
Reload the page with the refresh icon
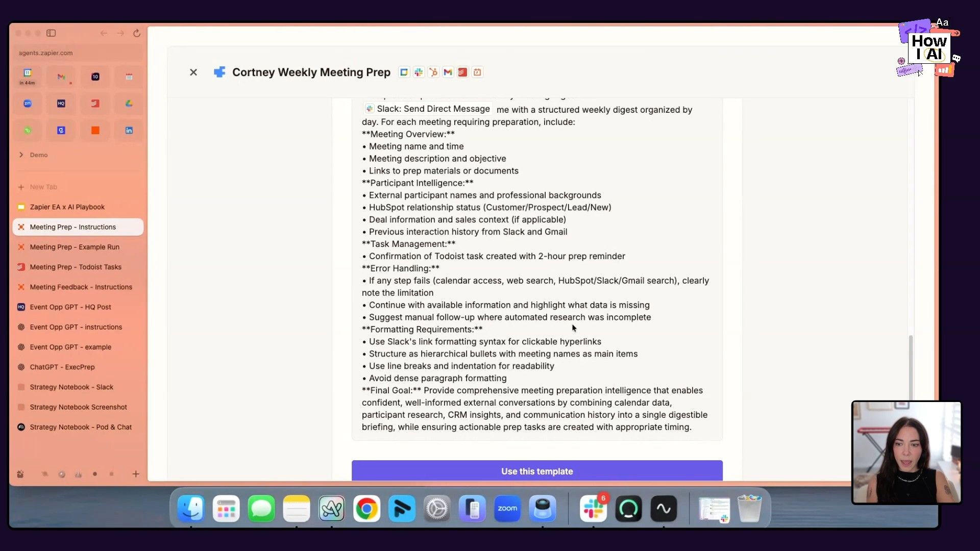pos(137,33)
